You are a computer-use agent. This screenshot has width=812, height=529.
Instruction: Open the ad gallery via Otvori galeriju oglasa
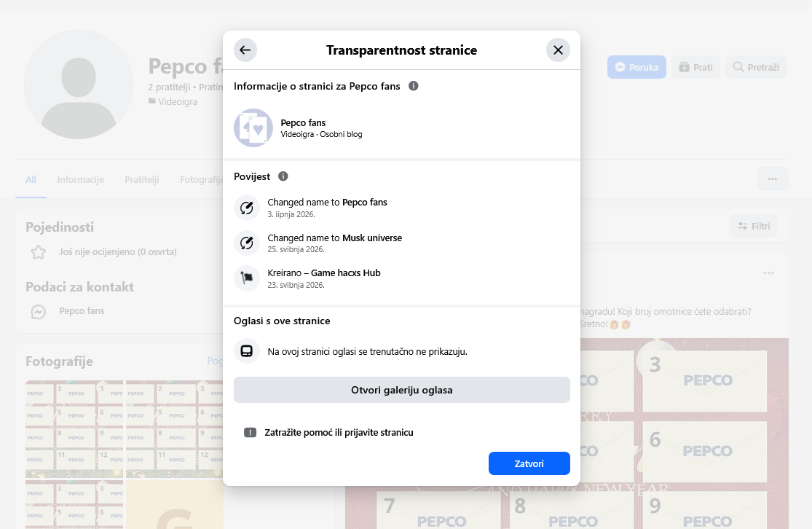click(x=401, y=390)
